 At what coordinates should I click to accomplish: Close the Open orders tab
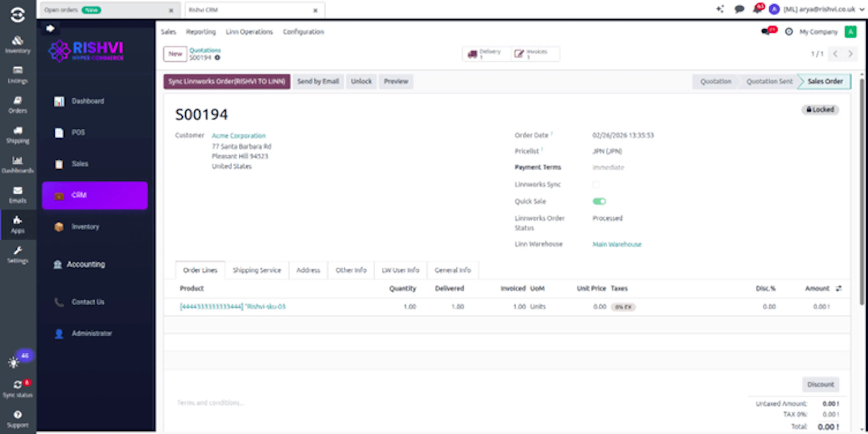coord(171,10)
